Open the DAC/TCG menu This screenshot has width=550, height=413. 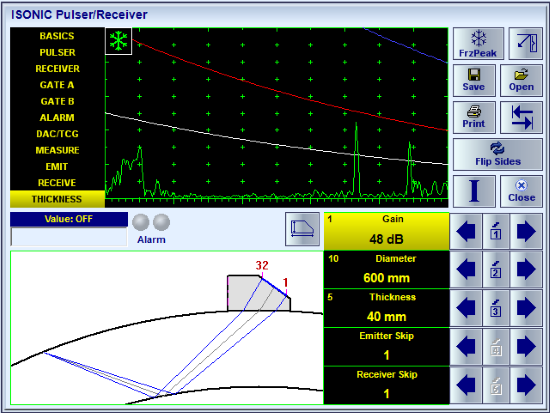(57, 134)
